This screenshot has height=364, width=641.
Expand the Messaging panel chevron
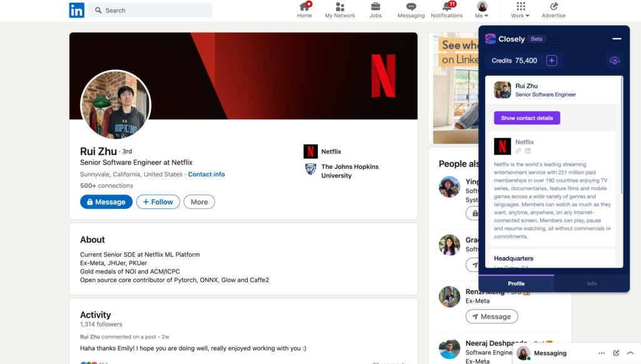tap(630, 353)
